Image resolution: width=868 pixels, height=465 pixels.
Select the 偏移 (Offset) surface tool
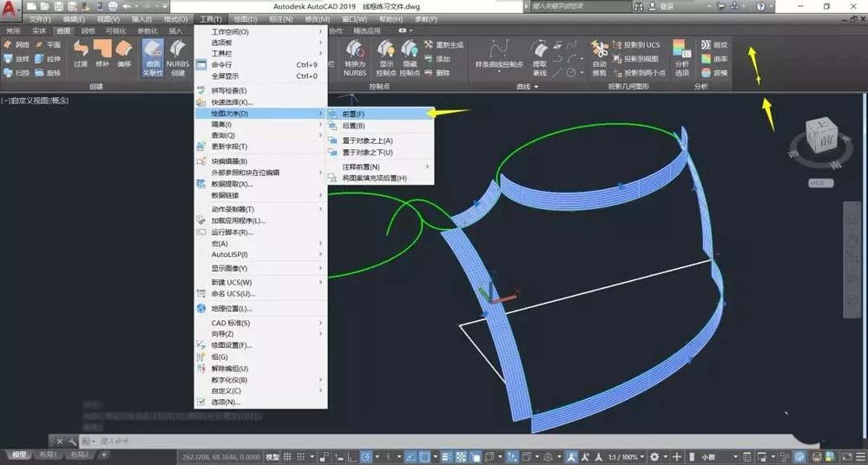124,53
